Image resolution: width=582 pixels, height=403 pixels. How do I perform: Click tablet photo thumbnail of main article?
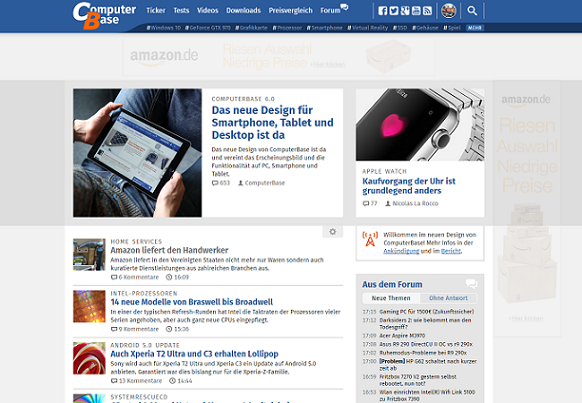coord(137,153)
